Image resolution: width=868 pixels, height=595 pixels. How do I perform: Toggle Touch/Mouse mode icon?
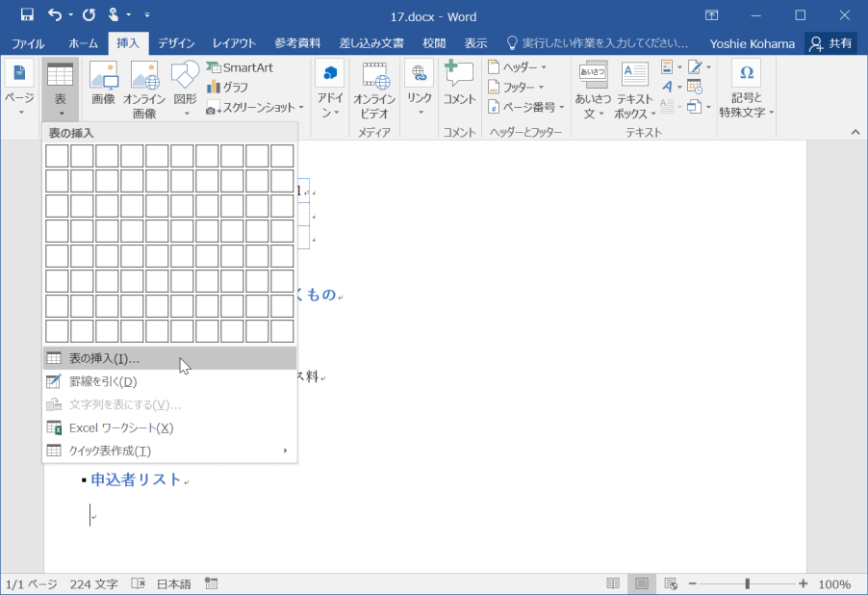(114, 15)
